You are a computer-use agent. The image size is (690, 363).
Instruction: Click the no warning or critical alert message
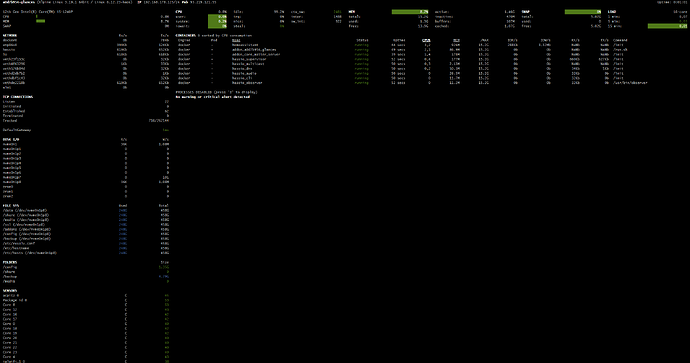[x=213, y=97]
